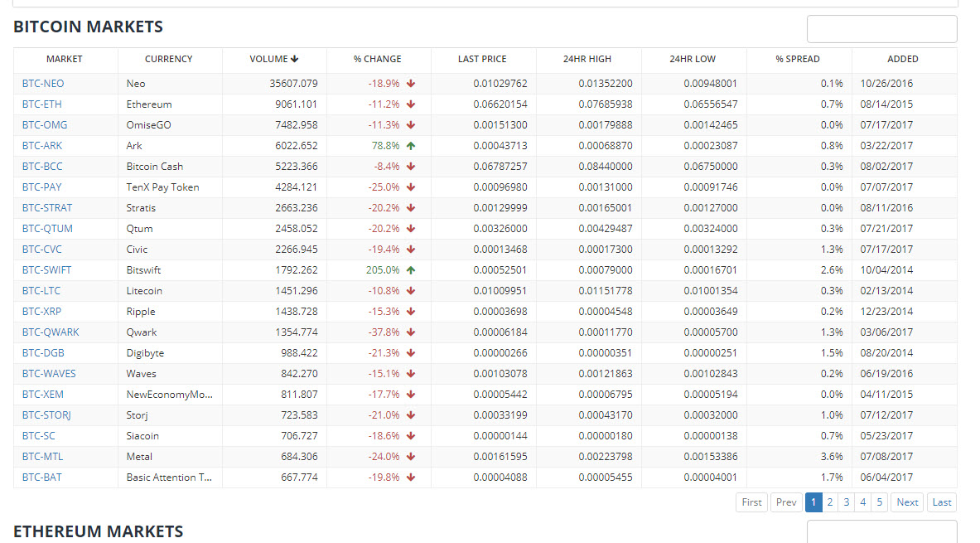This screenshot has height=543, width=980.
Task: Click the green up arrow in BTC-SWIFT row
Action: click(411, 270)
